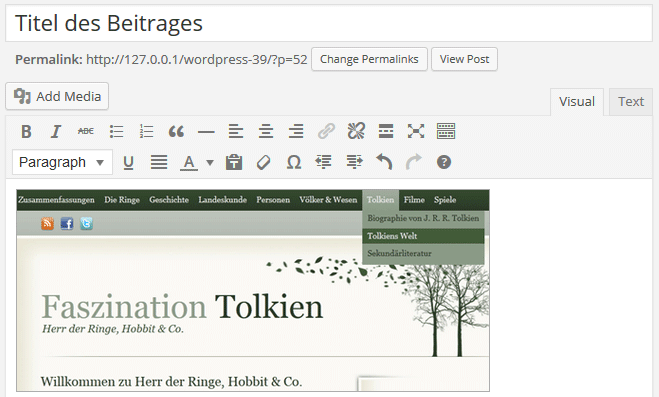Align text right
The width and height of the screenshot is (659, 397).
296,131
